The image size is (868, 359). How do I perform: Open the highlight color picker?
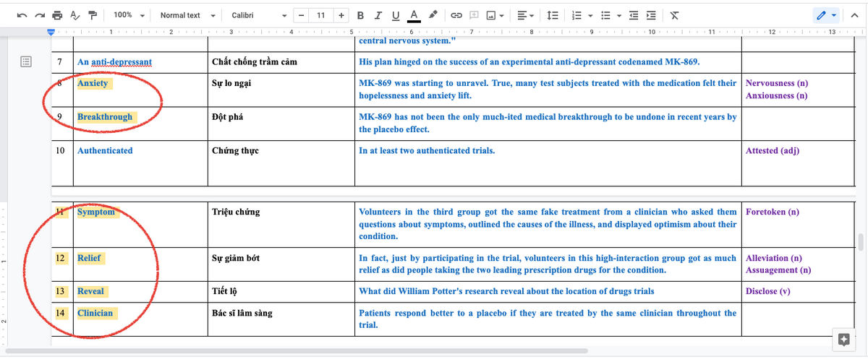pos(433,15)
